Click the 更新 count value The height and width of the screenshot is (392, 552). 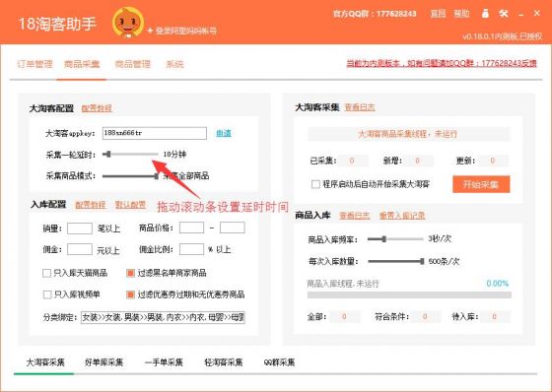point(493,161)
